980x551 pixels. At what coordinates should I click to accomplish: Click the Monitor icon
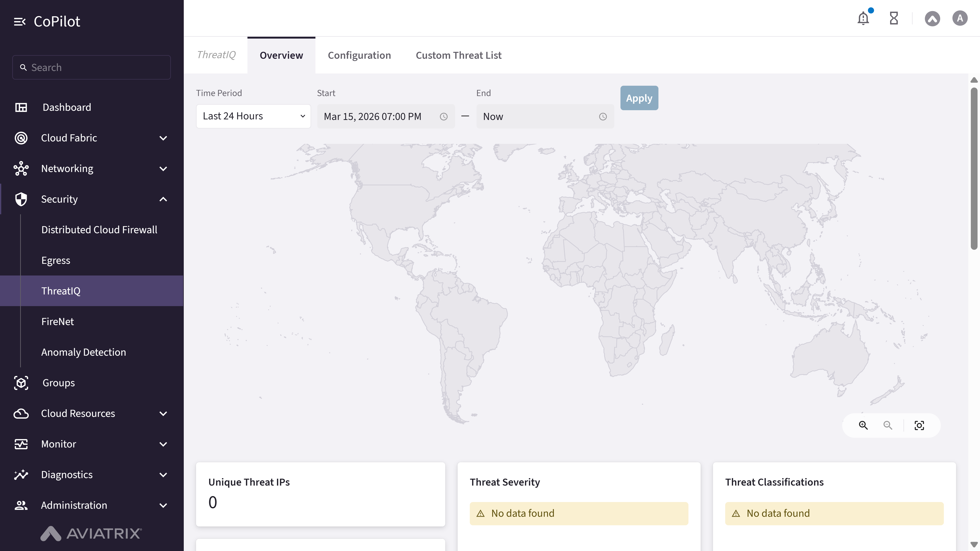pos(21,444)
